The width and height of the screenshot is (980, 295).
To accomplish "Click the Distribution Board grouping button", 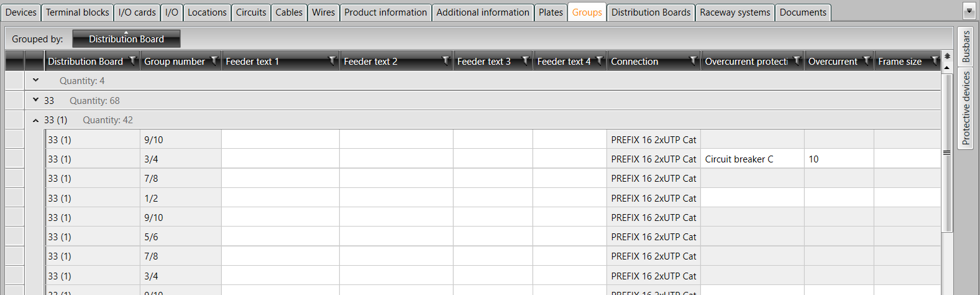I will [126, 39].
